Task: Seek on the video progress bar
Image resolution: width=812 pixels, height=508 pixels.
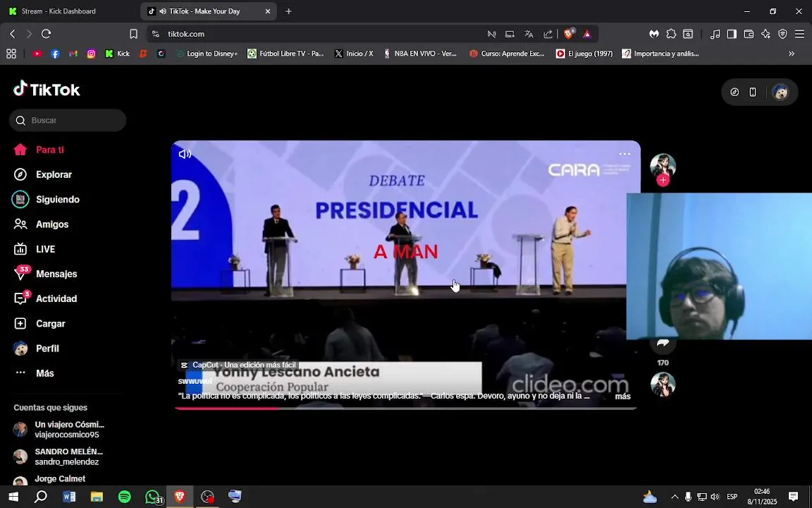Action: tap(405, 409)
